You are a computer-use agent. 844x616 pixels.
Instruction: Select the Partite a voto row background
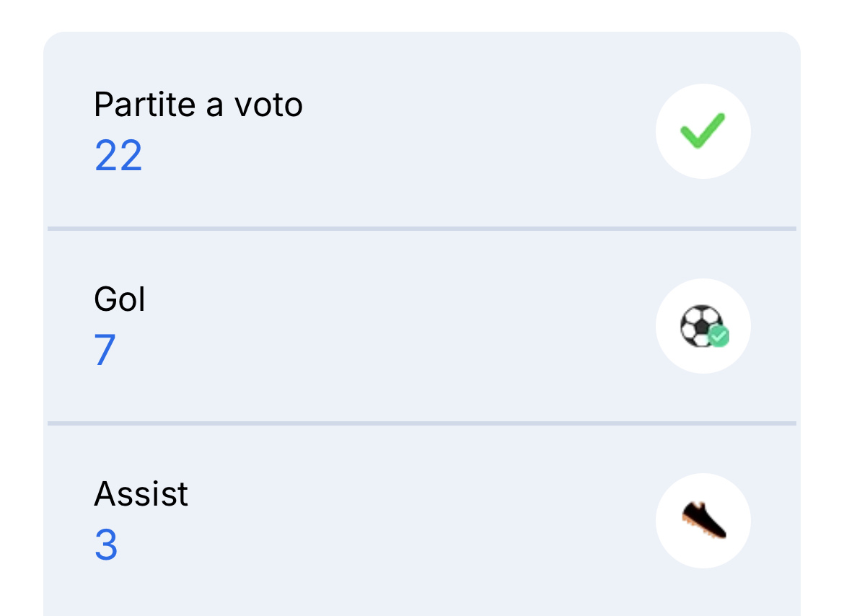[x=422, y=130]
